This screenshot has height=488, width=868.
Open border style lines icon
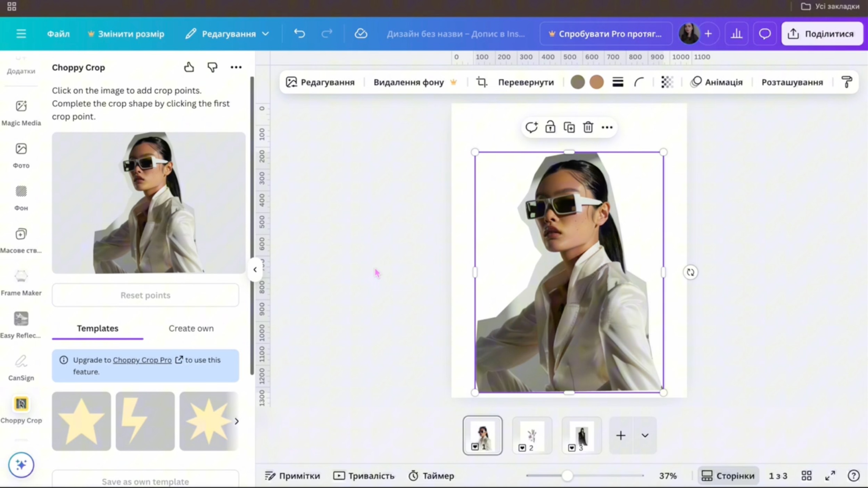[618, 82]
